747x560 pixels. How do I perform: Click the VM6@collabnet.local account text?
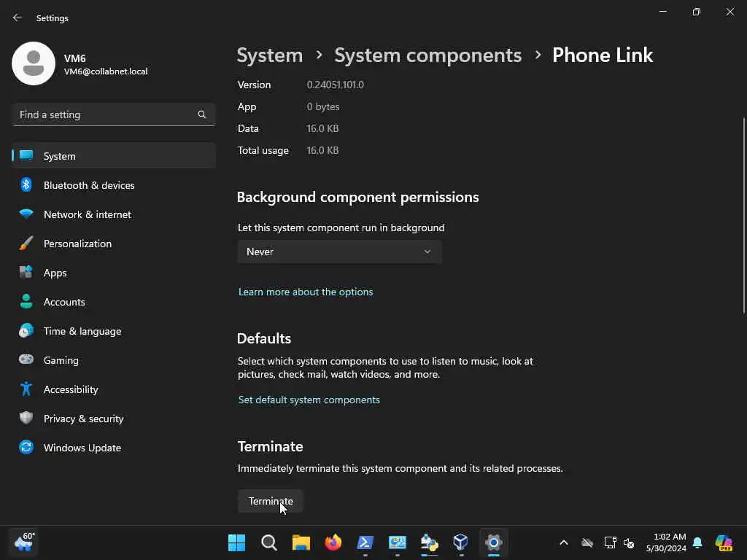tap(106, 71)
